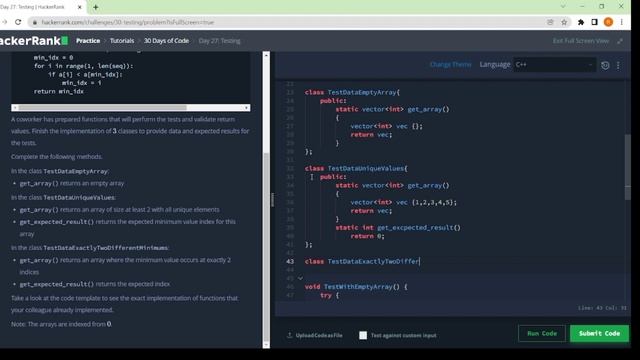The image size is (640, 360).
Task: Open the editor three-dot options menu
Action: (618, 65)
